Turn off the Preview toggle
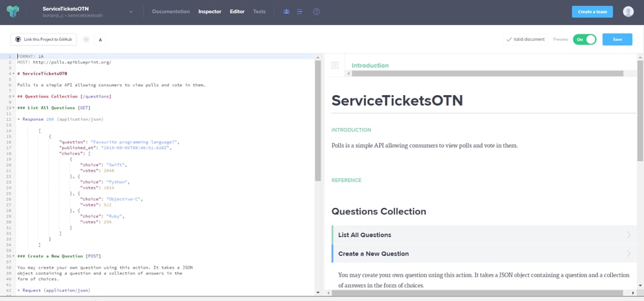 click(x=585, y=40)
